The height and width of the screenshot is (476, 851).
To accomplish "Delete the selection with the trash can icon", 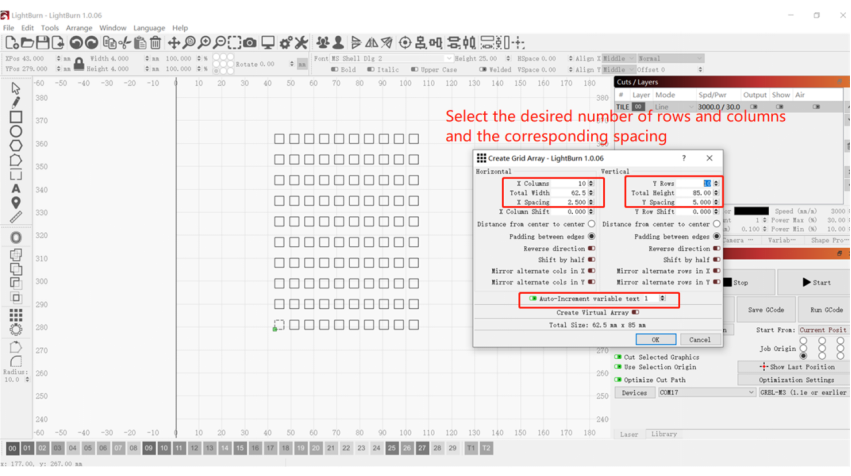I will [156, 43].
